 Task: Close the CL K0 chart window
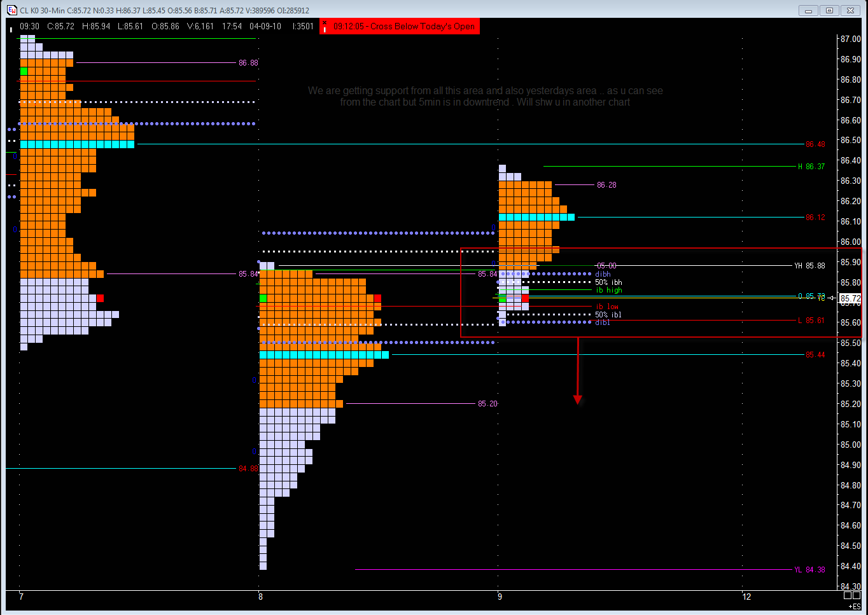tap(850, 10)
